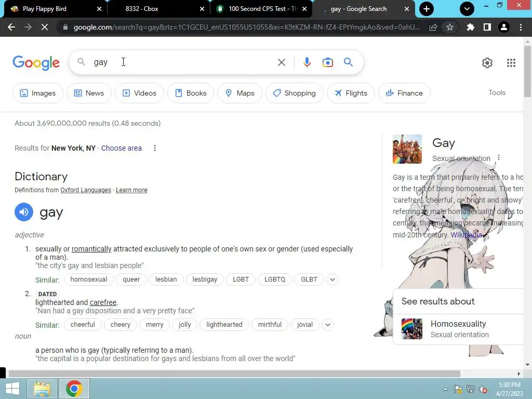
Task: Filter results by Books
Action: [x=191, y=93]
